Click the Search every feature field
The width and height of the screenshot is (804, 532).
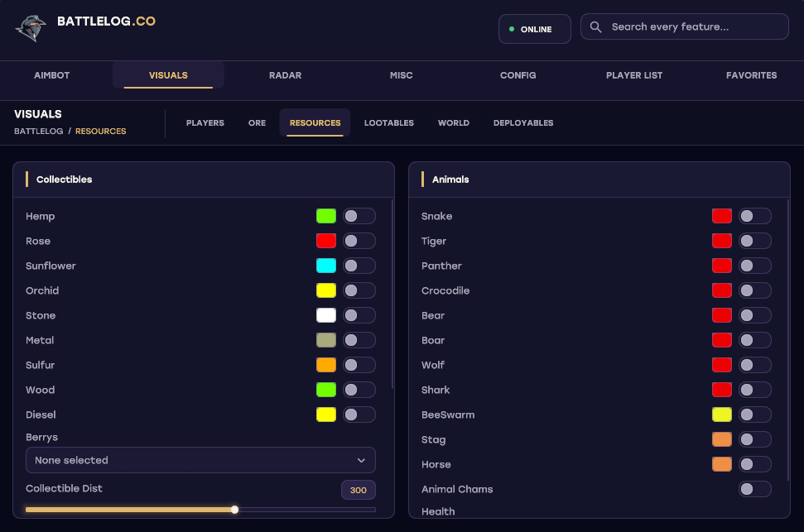pyautogui.click(x=685, y=26)
